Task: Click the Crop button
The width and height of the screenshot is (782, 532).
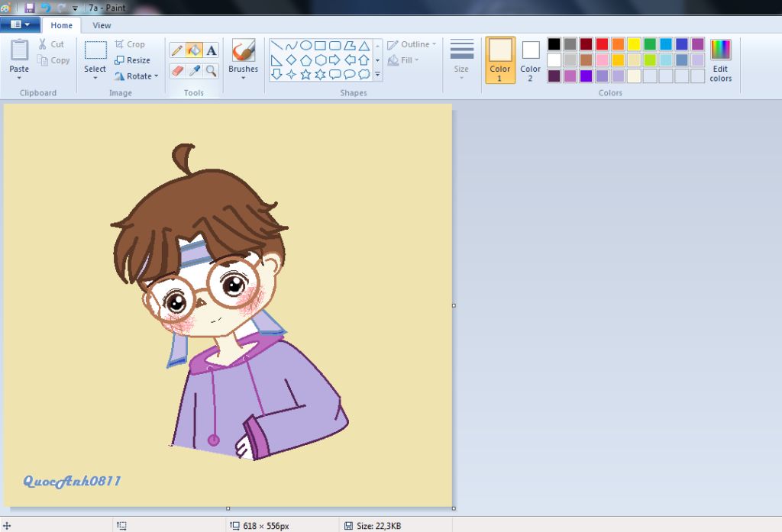Action: pos(130,44)
